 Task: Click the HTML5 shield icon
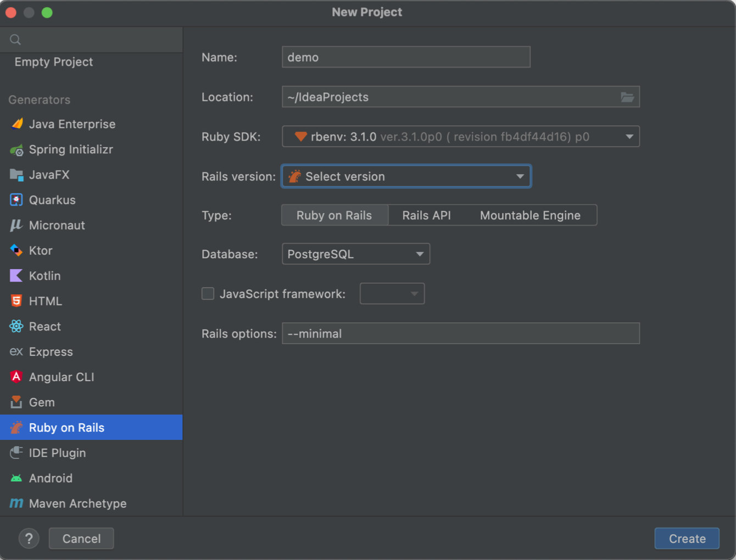[16, 301]
